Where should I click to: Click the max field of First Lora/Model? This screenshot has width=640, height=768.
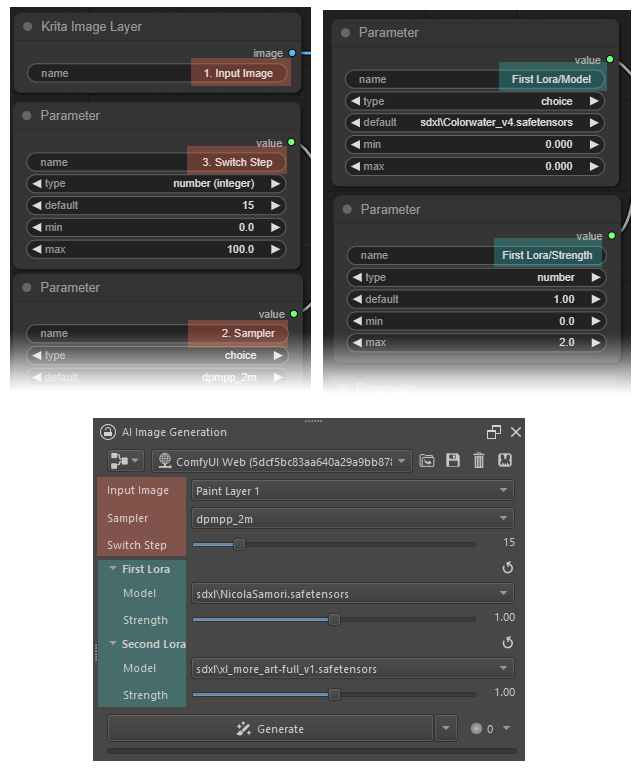tap(475, 166)
